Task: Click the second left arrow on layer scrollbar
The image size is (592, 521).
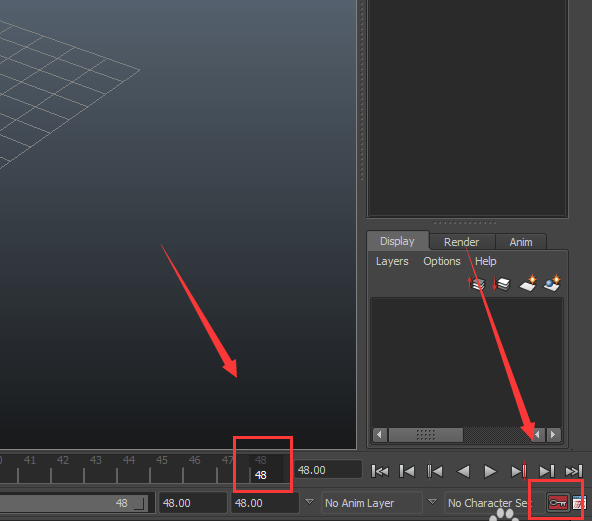Action: pyautogui.click(x=538, y=435)
